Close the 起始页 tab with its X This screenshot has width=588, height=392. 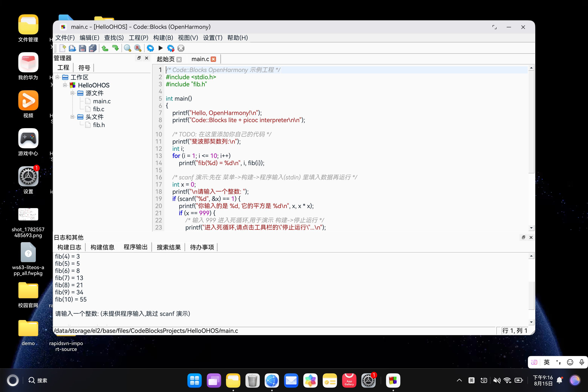pos(179,59)
